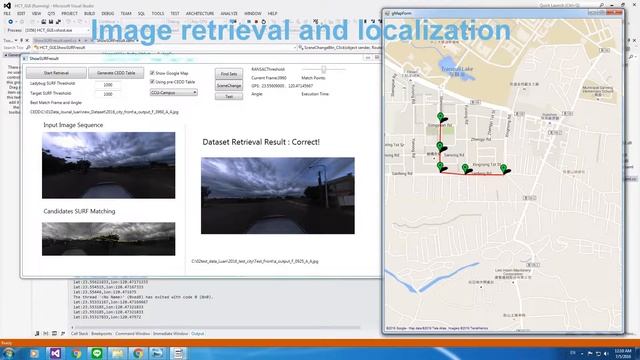Open the TOOLS menu
The width and height of the screenshot is (640, 360).
(158, 13)
